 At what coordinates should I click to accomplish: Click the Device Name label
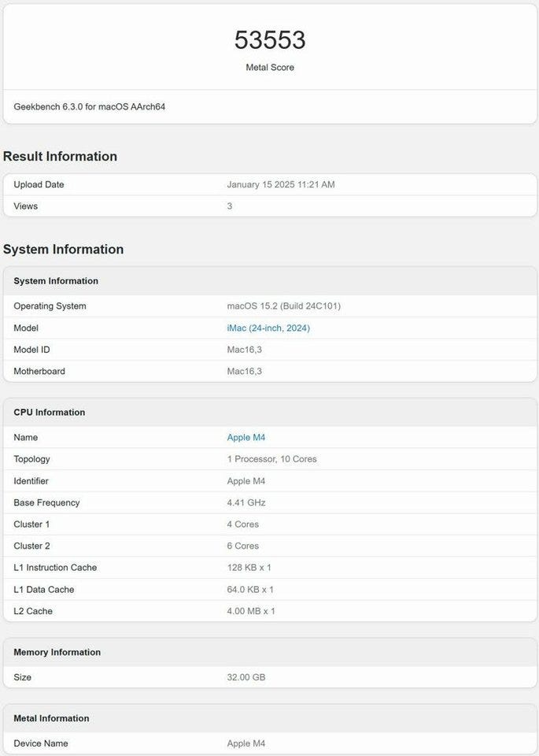pos(41,743)
